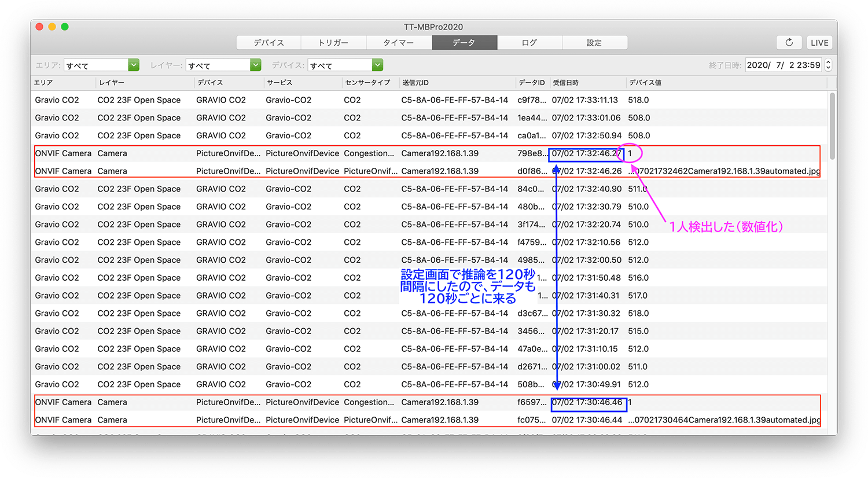868x478 pixels.
Task: Open the ログ tab
Action: click(x=529, y=42)
